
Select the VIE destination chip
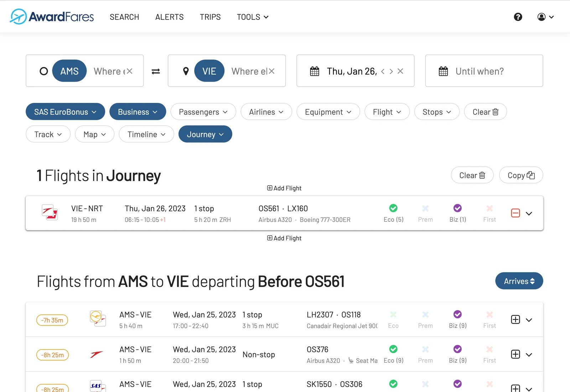[209, 71]
